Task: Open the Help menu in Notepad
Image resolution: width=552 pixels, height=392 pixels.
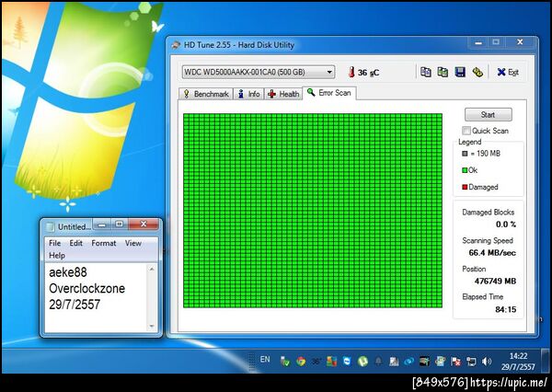Action: click(x=57, y=255)
